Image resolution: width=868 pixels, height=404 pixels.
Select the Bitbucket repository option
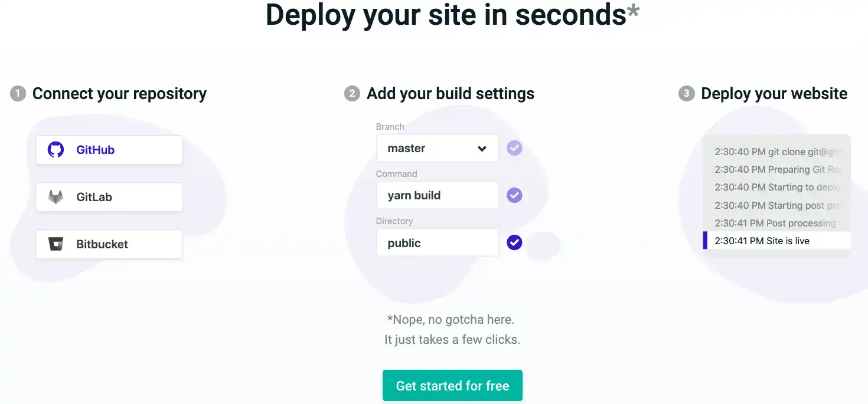pyautogui.click(x=109, y=244)
